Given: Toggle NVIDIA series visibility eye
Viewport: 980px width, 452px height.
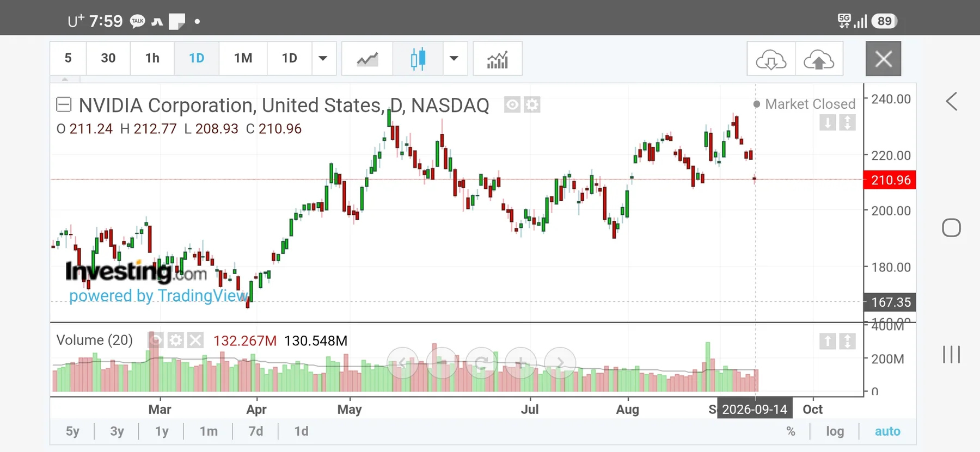Looking at the screenshot, I should coord(512,104).
